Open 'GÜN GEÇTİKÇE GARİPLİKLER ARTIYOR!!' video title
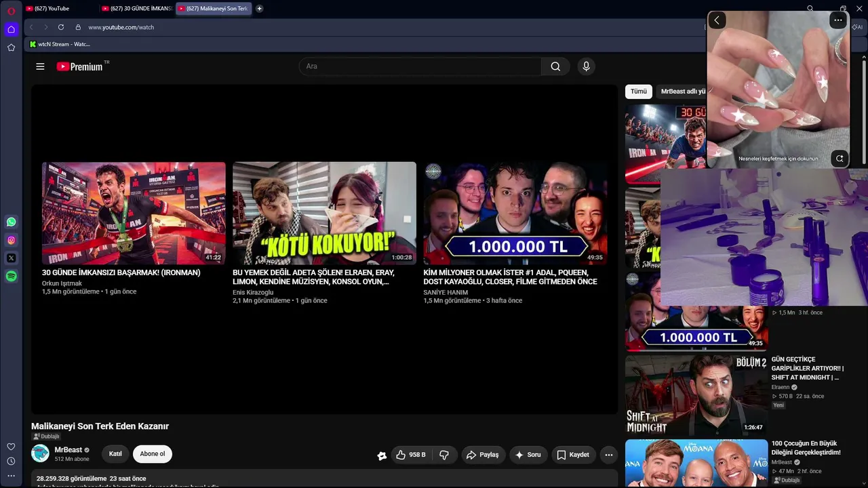 pos(808,368)
